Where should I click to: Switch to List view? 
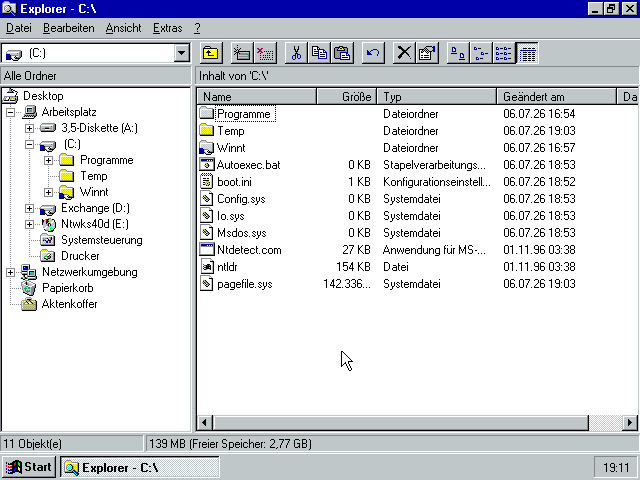(x=504, y=53)
